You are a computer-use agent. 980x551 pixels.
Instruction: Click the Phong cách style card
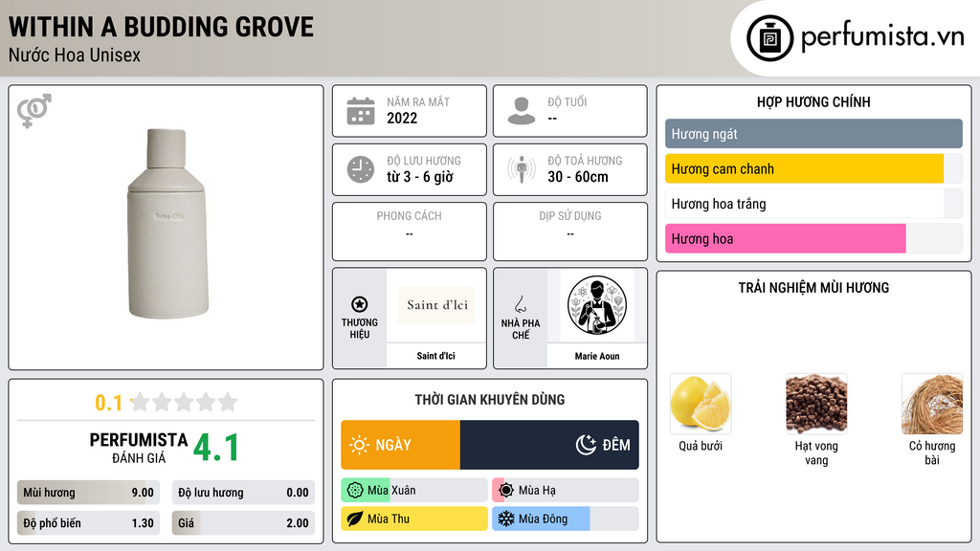[410, 231]
